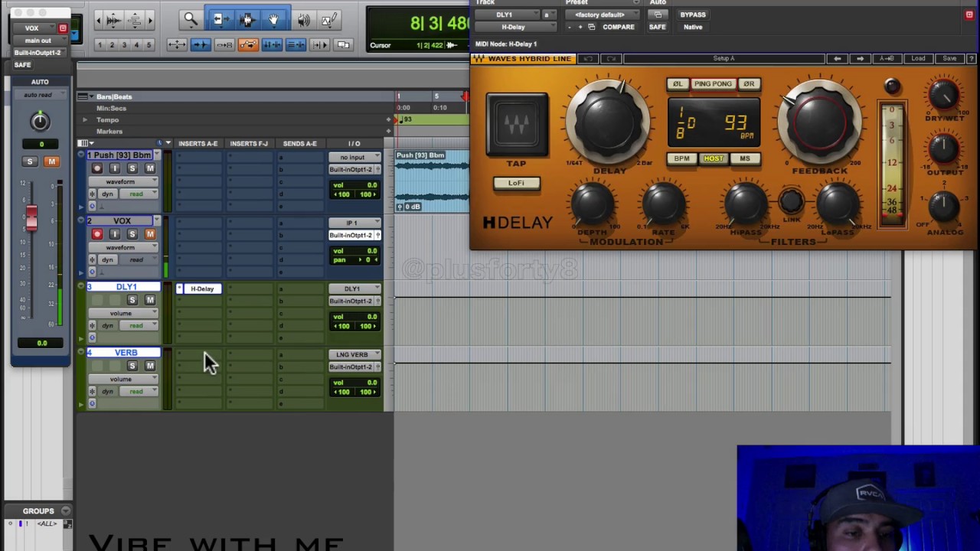Image resolution: width=980 pixels, height=551 pixels.
Task: Click the undo arrow in Waves toolbar
Action: coord(588,58)
